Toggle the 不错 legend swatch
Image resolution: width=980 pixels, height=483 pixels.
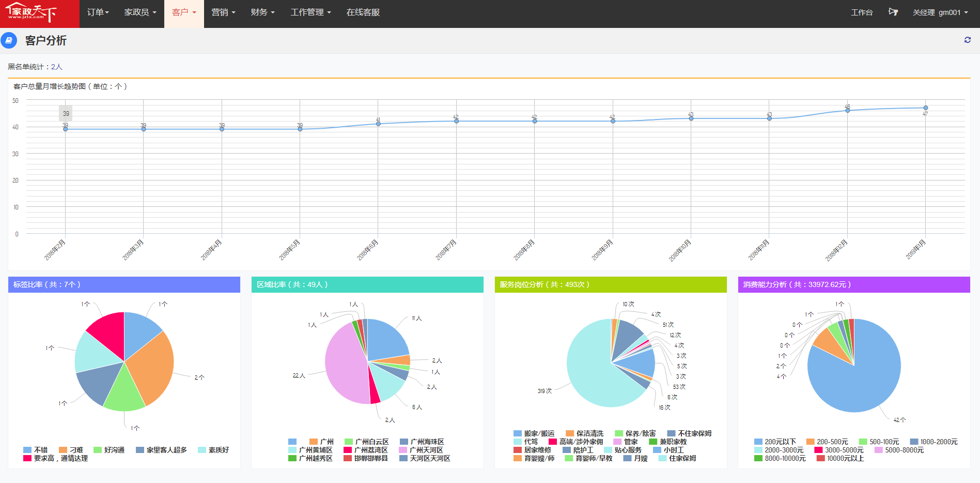(27, 450)
